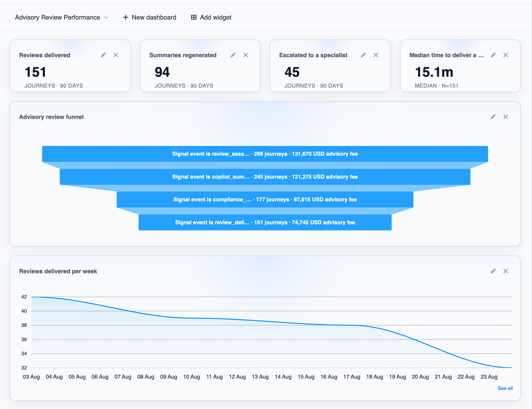Image resolution: width=532 pixels, height=409 pixels.
Task: Click the '17 Aug' axis label
Action: point(352,377)
